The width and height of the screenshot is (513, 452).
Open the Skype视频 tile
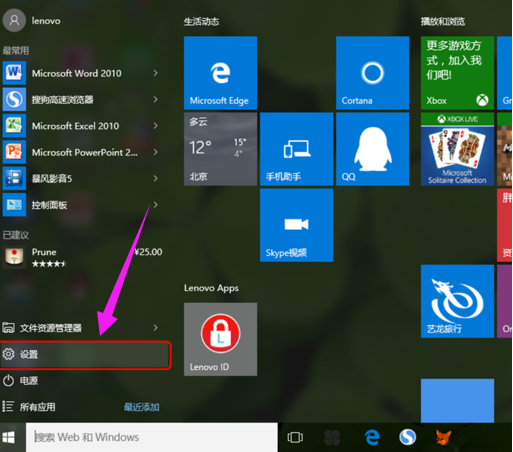coord(296,225)
